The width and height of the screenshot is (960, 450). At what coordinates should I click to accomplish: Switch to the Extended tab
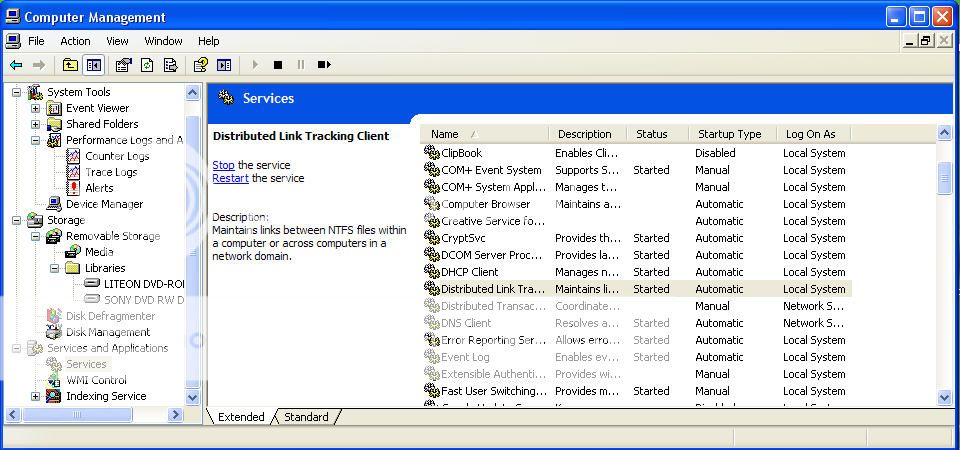coord(241,417)
